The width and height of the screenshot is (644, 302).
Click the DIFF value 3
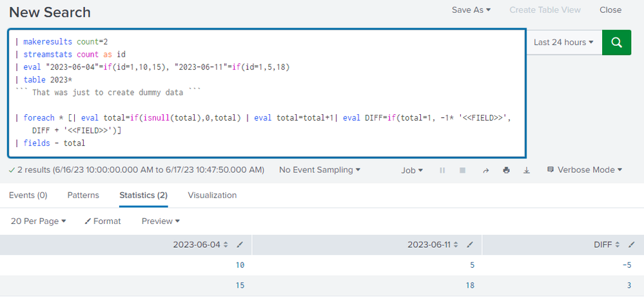point(629,285)
